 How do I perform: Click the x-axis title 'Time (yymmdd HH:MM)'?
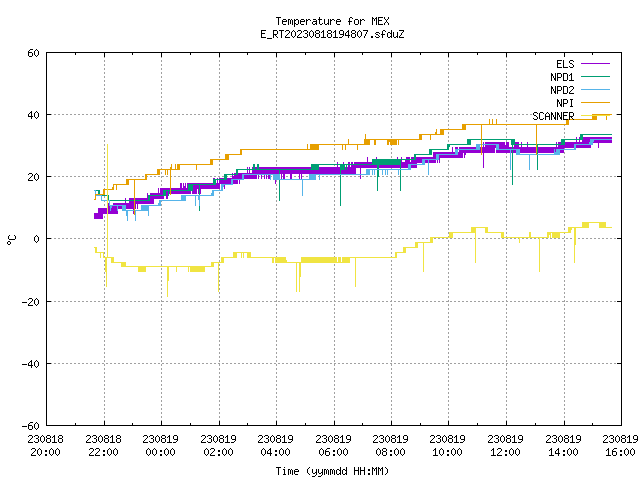(332, 471)
